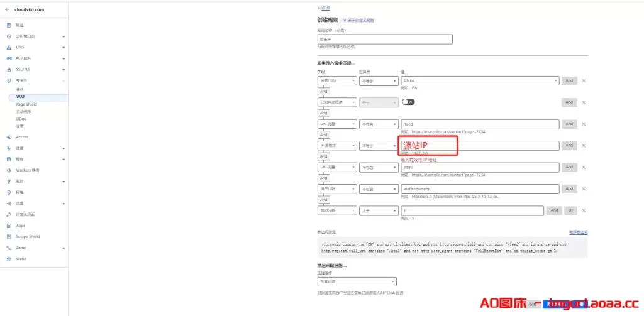Open Events (事件) under Security
This screenshot has width=644, height=316.
(x=20, y=89)
